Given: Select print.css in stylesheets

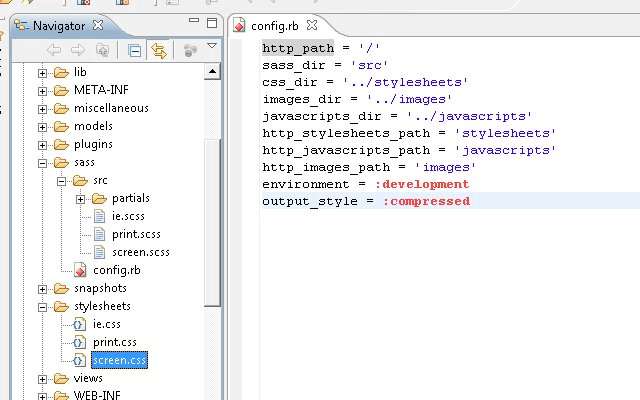Looking at the screenshot, I should (x=114, y=342).
